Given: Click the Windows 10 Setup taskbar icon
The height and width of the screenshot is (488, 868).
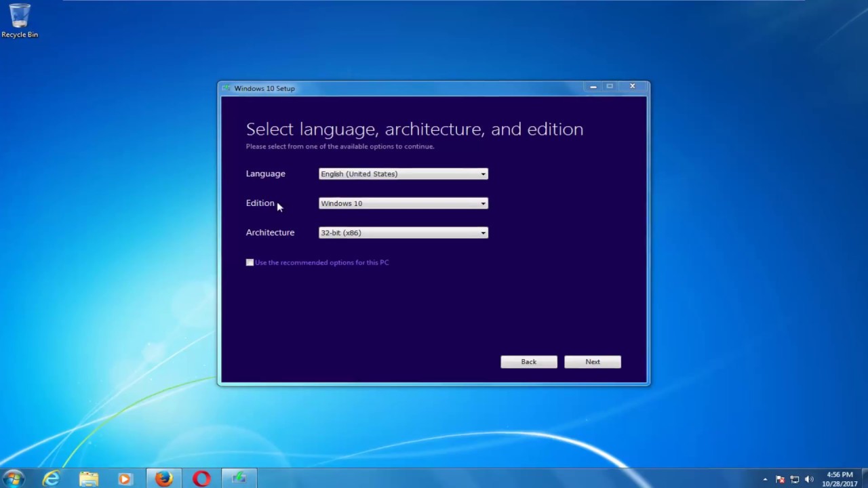Looking at the screenshot, I should pyautogui.click(x=239, y=479).
